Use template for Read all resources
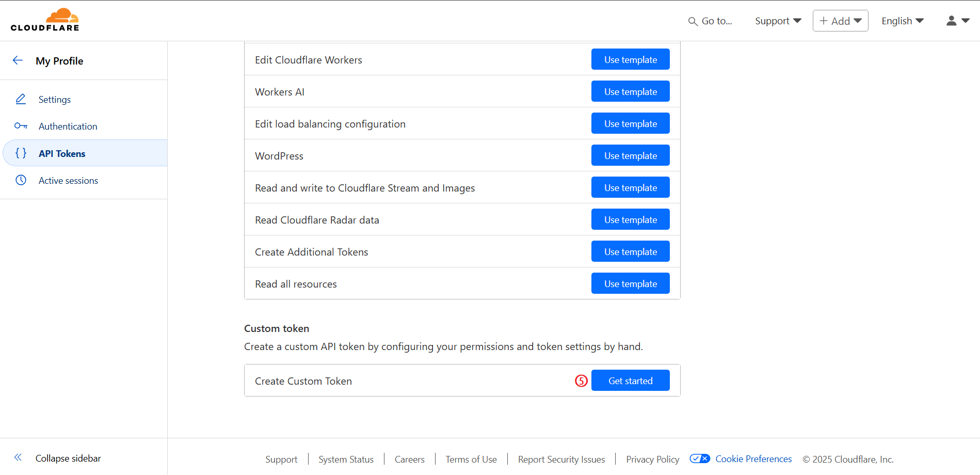This screenshot has height=475, width=980. point(630,283)
